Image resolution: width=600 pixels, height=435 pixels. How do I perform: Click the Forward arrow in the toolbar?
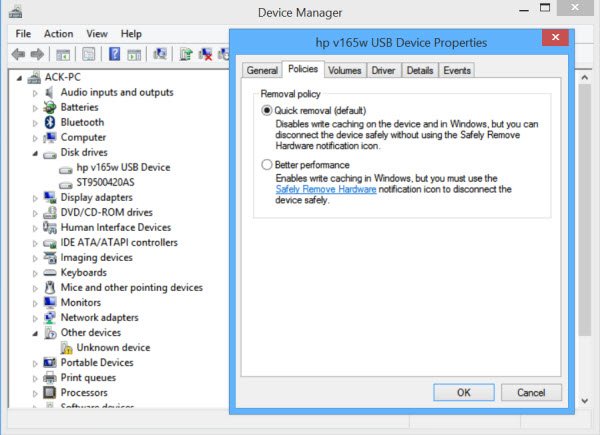37,54
